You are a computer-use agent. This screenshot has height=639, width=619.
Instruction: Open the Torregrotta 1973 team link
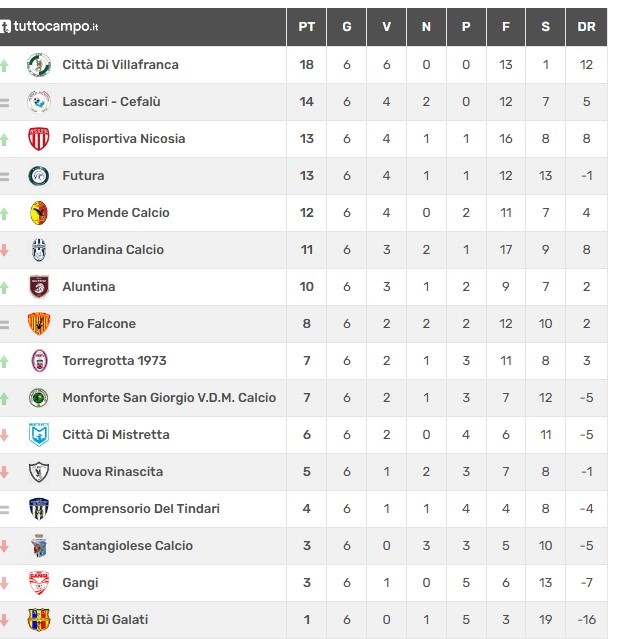click(x=115, y=361)
